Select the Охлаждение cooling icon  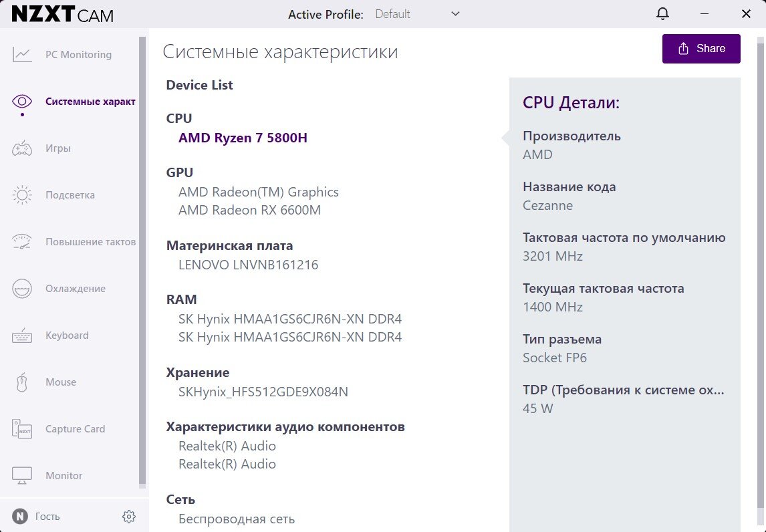click(22, 288)
